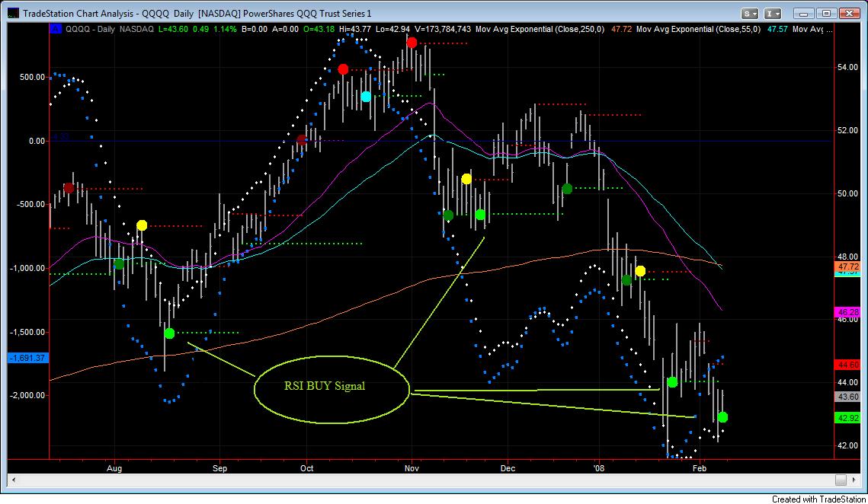Click the 1.14% percent change text
Viewport: 868px width, 504px height.
(x=226, y=29)
